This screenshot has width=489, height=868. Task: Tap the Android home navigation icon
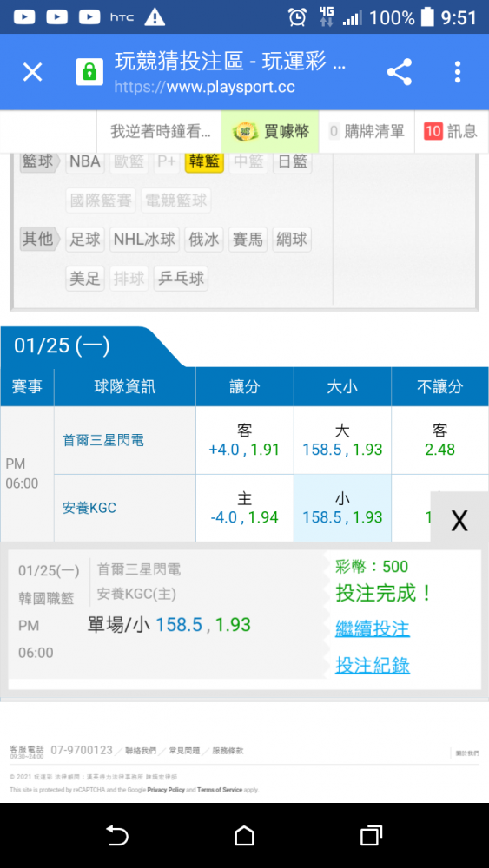pyautogui.click(x=244, y=835)
